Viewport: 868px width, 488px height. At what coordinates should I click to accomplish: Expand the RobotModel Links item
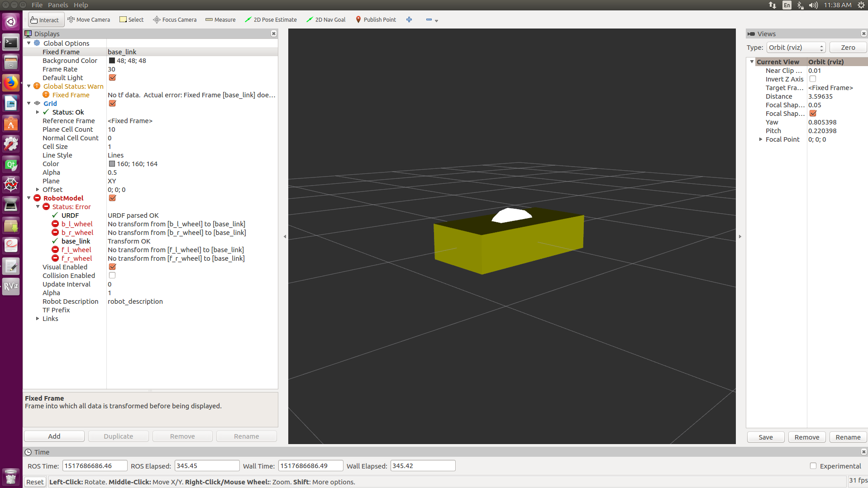pyautogui.click(x=38, y=318)
